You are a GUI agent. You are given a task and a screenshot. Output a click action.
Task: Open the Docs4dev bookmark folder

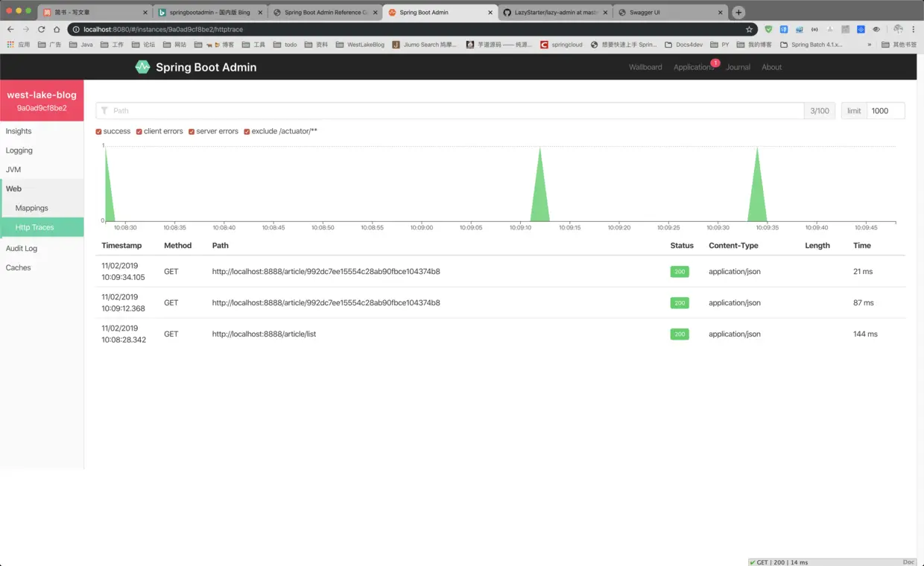point(683,45)
